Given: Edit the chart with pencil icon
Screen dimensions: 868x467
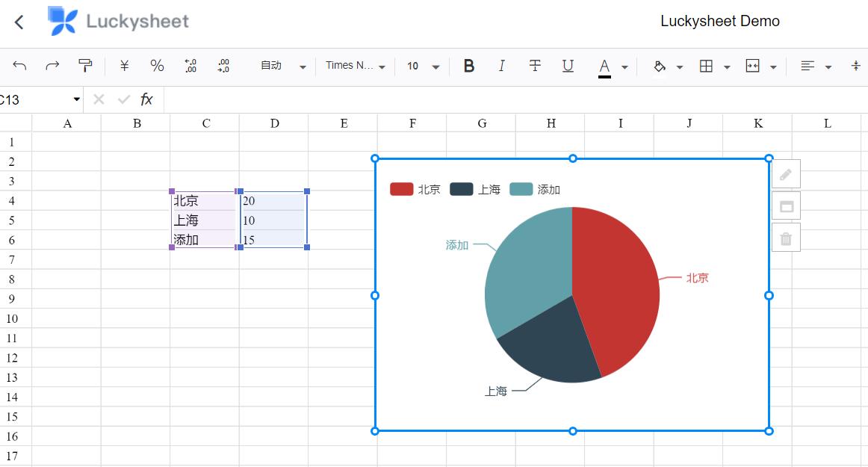Looking at the screenshot, I should tap(786, 175).
